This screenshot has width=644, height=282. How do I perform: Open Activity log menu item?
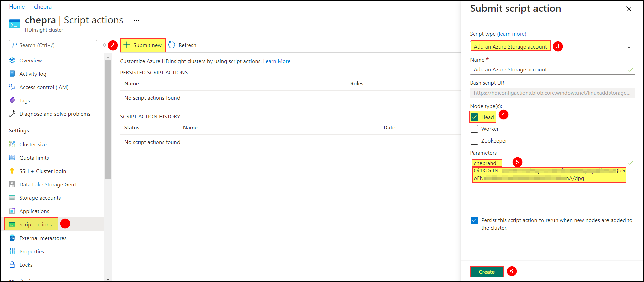pos(33,74)
